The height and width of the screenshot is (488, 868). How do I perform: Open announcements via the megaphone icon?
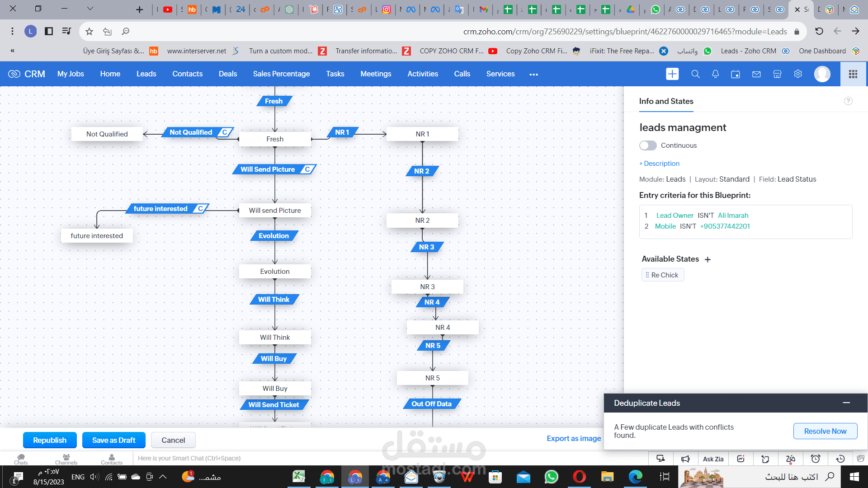click(x=685, y=459)
